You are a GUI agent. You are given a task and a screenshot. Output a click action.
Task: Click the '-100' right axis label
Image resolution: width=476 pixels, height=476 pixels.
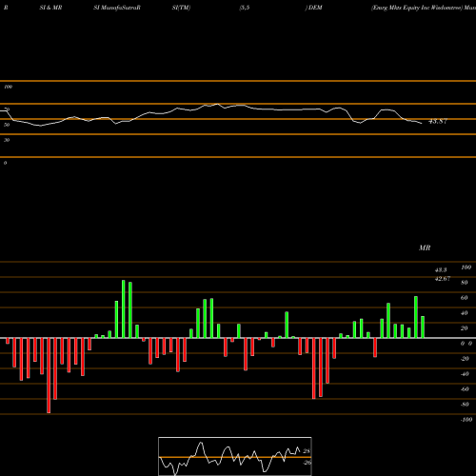click(x=466, y=420)
